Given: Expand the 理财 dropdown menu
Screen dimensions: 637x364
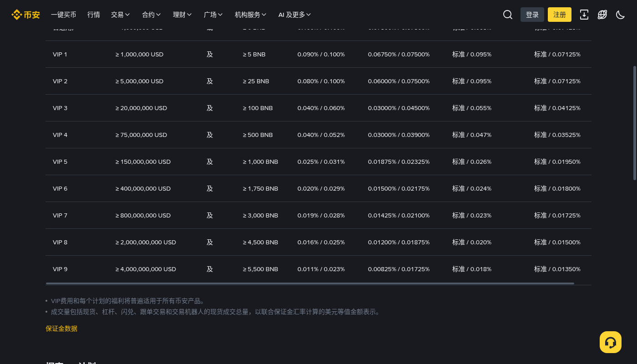Looking at the screenshot, I should click(182, 15).
